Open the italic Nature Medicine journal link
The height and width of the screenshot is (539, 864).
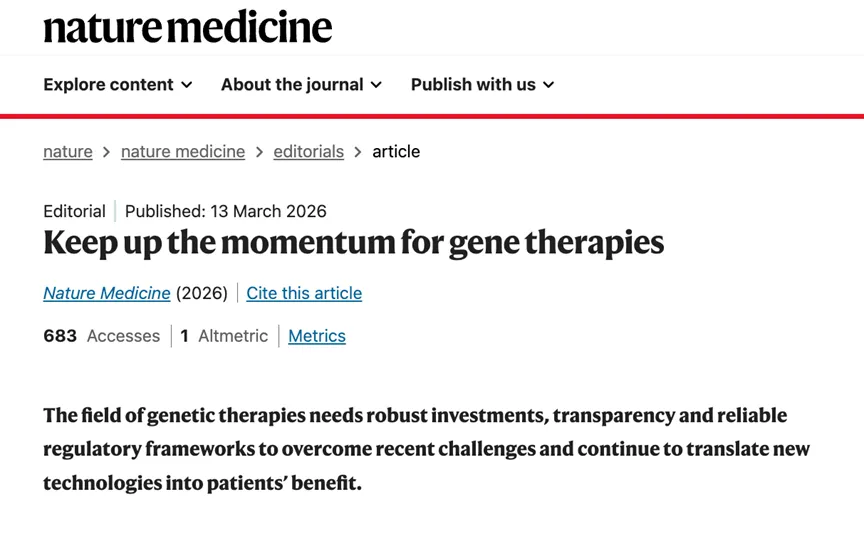click(107, 293)
